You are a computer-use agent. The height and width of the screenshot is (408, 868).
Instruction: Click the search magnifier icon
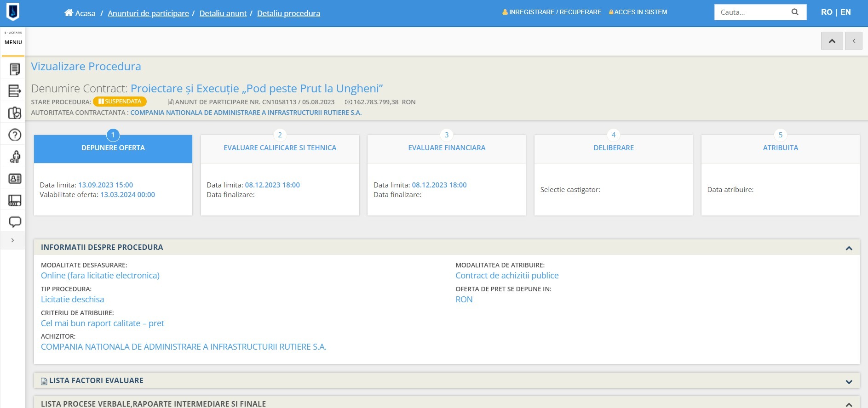(x=795, y=12)
